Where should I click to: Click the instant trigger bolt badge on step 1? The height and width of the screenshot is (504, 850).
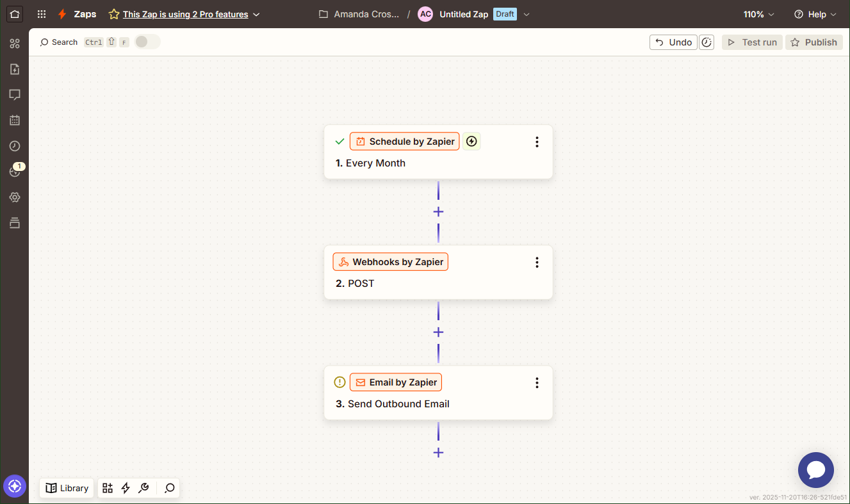(x=471, y=142)
